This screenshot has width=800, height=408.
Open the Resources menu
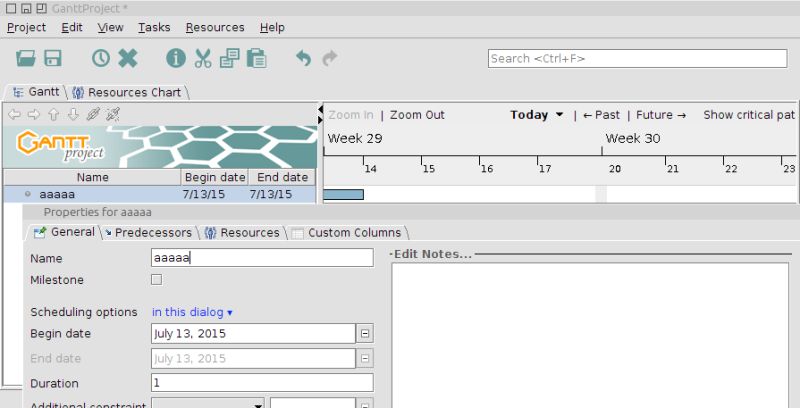tap(215, 28)
